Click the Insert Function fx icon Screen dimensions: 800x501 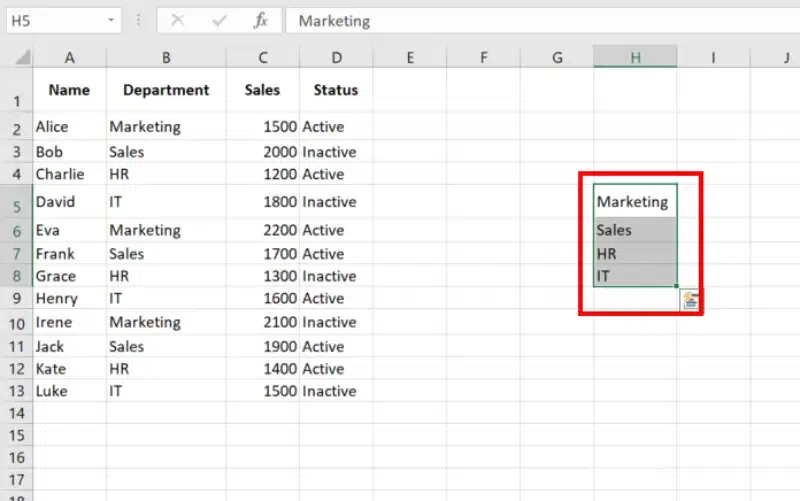pos(260,20)
